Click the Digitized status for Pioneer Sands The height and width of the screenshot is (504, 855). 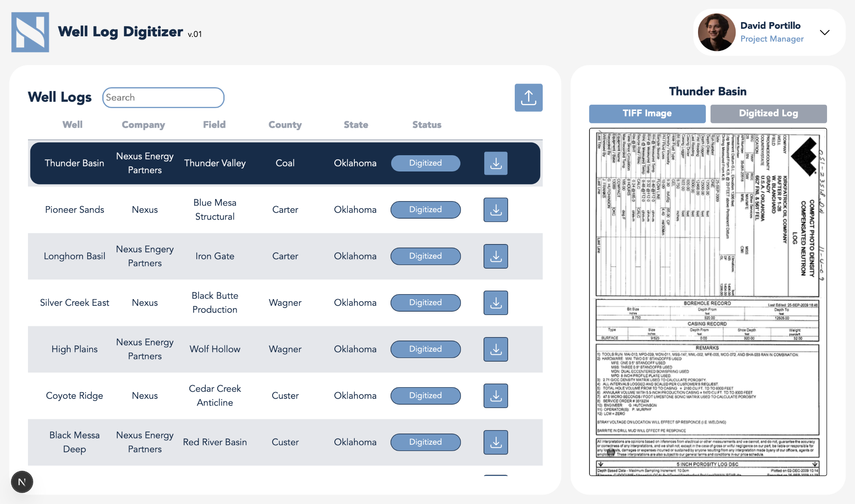(x=425, y=210)
